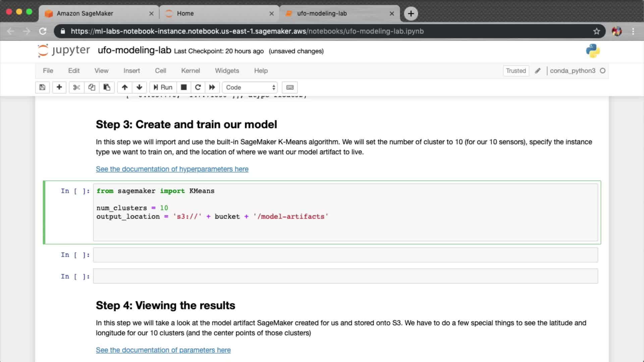644x362 pixels.
Task: Save notebook with the floppy disk icon
Action: [x=42, y=87]
